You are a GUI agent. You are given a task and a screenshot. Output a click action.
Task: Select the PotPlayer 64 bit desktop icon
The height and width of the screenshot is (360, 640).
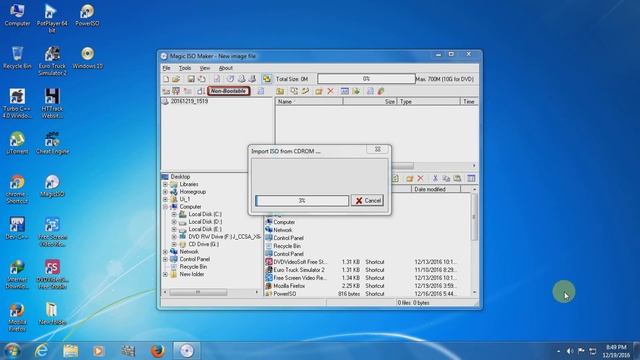click(52, 18)
